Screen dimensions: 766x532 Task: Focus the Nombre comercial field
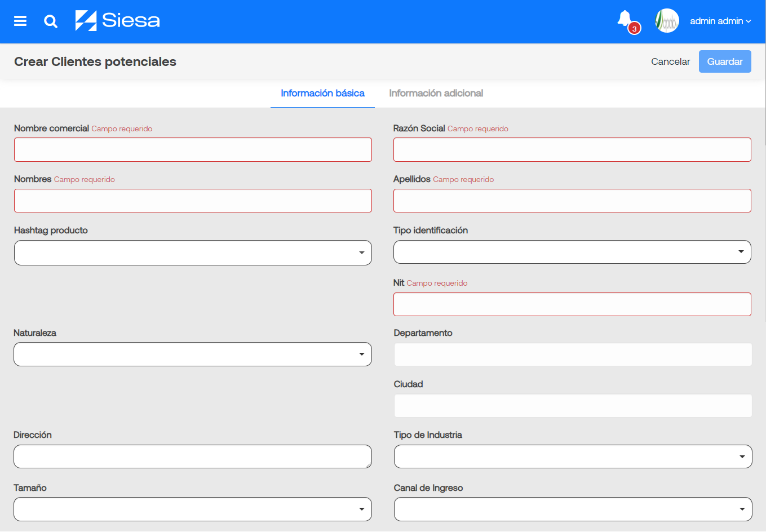tap(193, 150)
